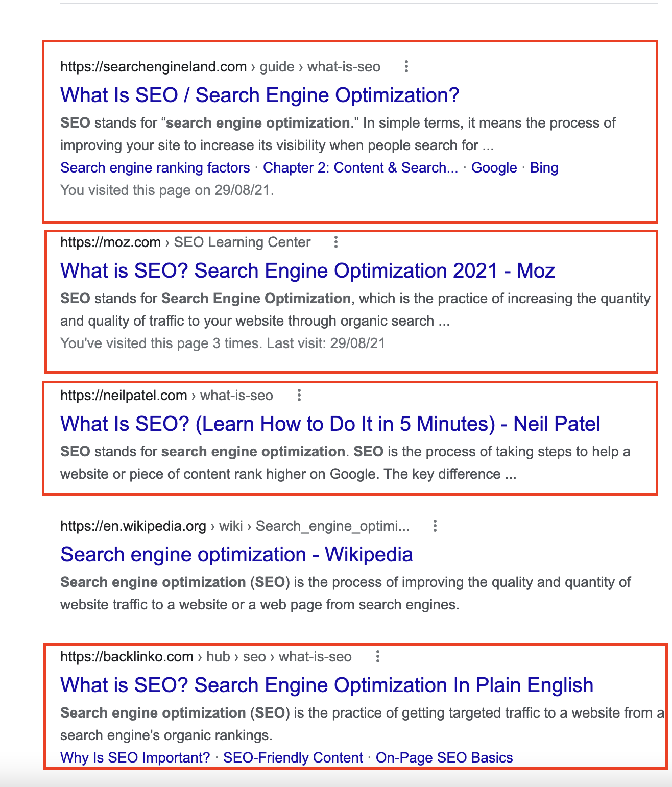Open the "Why Is SEO Important?" sitelink

135,758
